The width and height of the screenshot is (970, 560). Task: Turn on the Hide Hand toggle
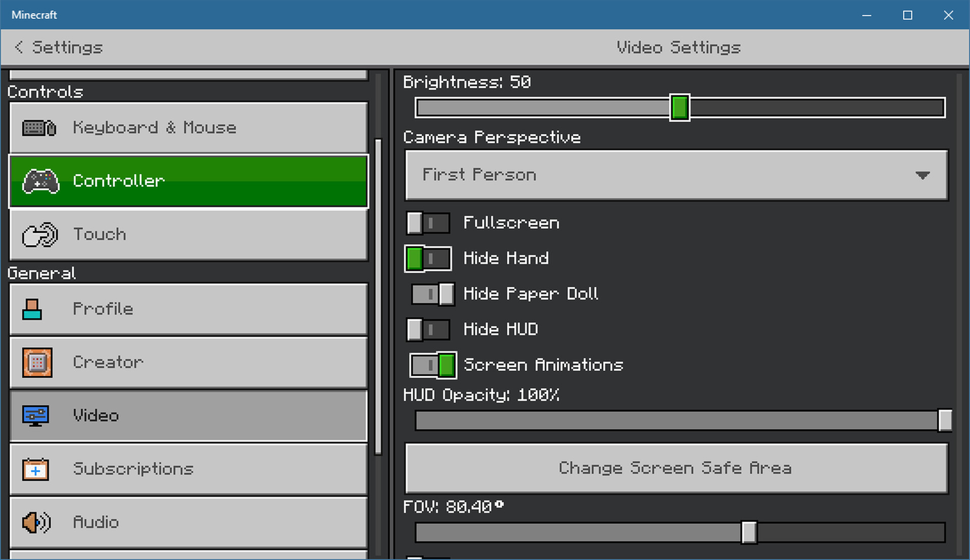coord(428,259)
